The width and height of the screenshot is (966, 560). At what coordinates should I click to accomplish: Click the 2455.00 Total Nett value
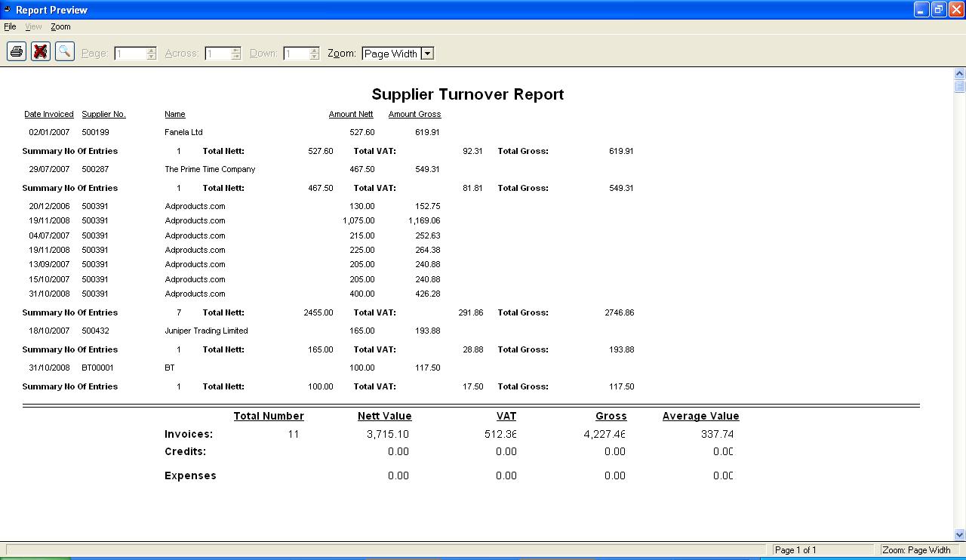[318, 312]
